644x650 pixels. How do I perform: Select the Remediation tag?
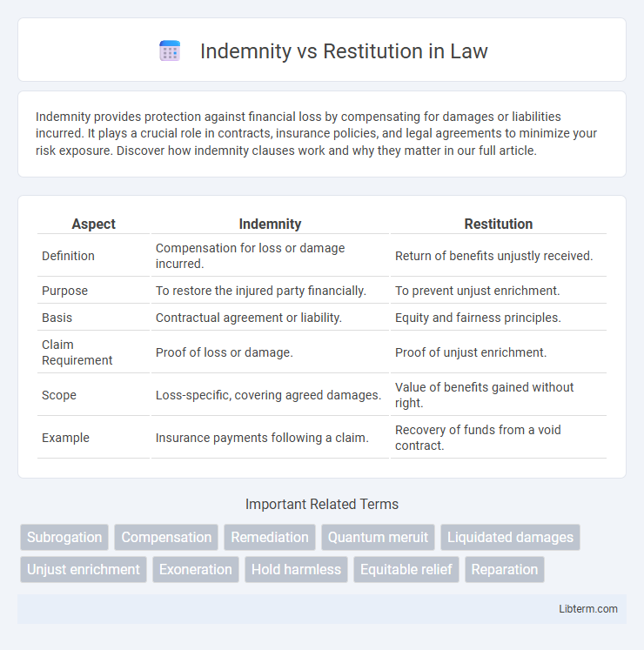(x=270, y=537)
